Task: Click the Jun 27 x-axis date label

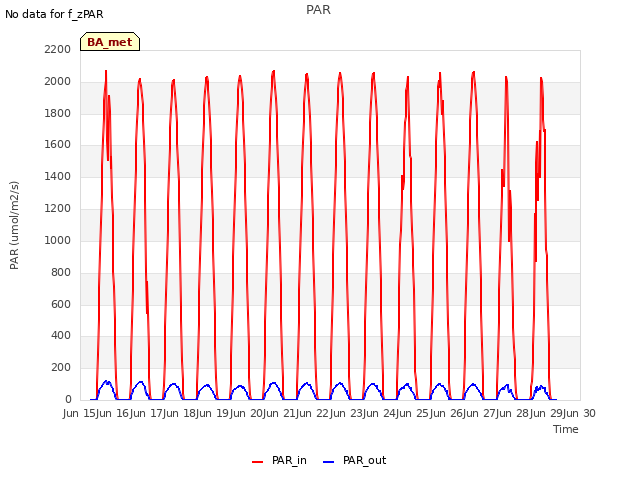Action: point(480,413)
